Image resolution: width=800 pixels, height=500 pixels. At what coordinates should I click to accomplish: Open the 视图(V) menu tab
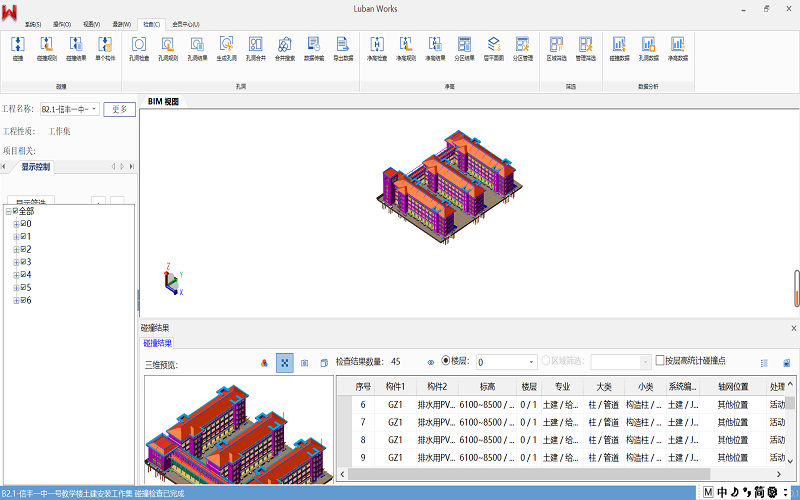91,24
